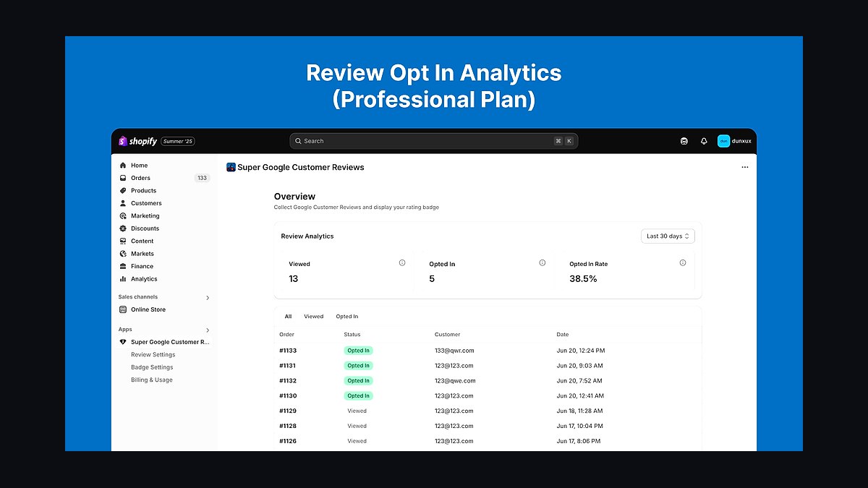Screen dimensions: 868x488
Task: Click the Analytics bar chart icon
Action: 123,279
